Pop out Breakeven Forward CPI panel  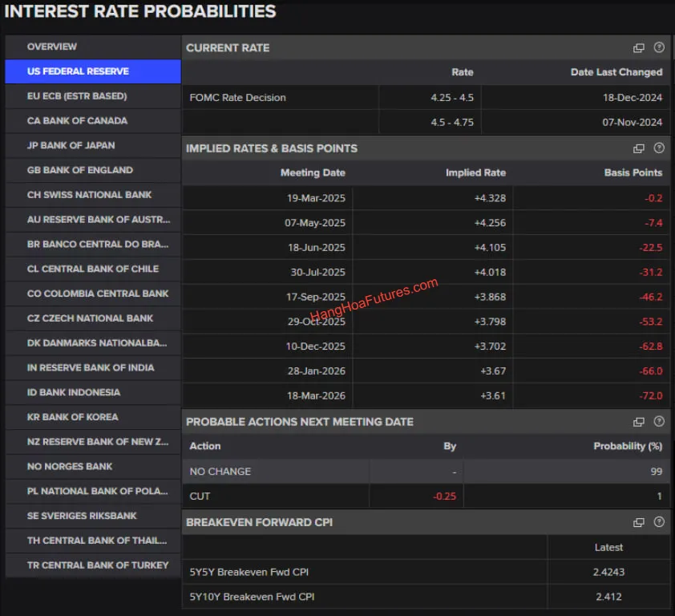point(639,522)
